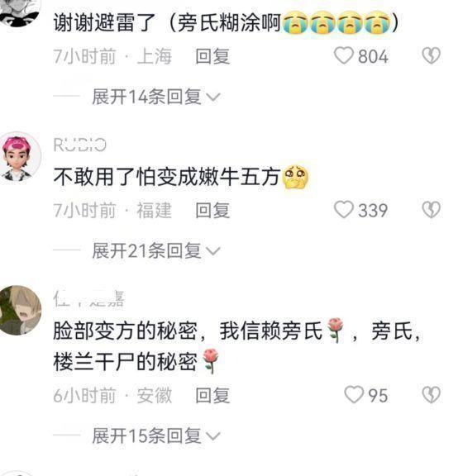Tap broken heart on the Fujian comment
Image resolution: width=463 pixels, height=476 pixels.
tap(431, 209)
